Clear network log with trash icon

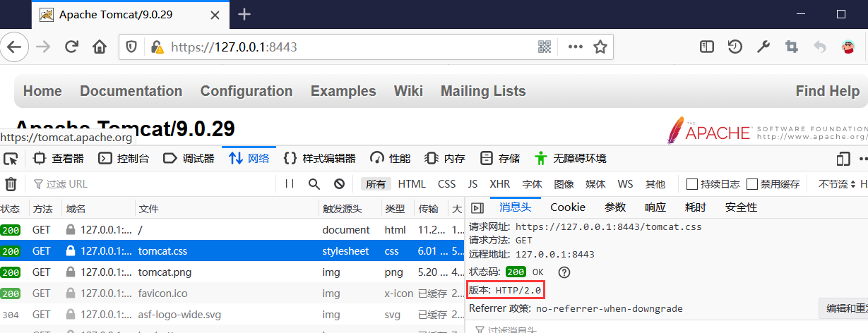[11, 184]
